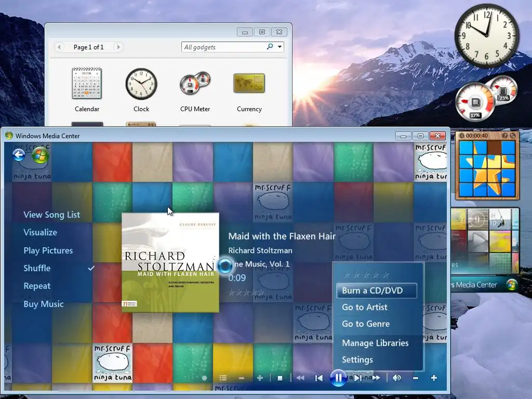
Task: Select Clock gadget in gallery
Action: (x=141, y=89)
